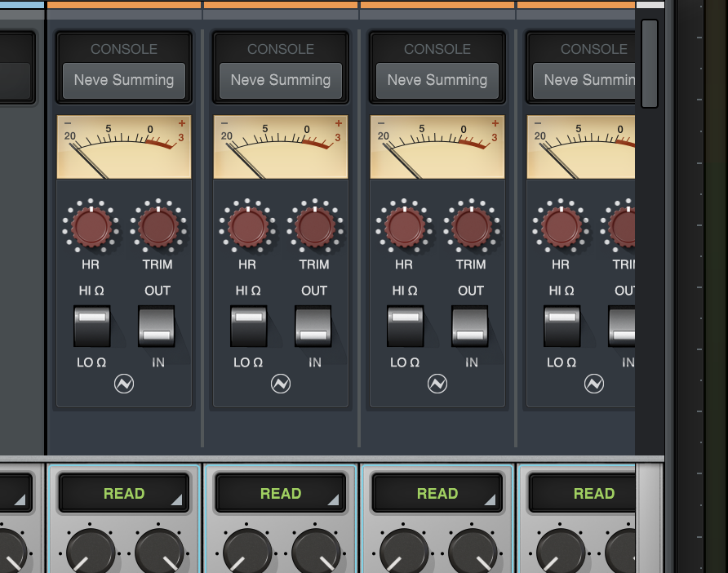The height and width of the screenshot is (573, 728).
Task: Click the Neve logo icon on third console strip
Action: [437, 384]
